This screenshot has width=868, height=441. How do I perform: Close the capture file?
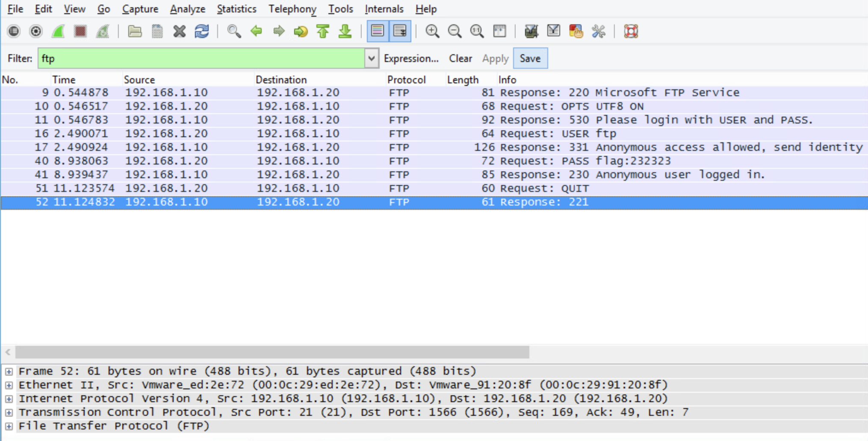tap(180, 31)
